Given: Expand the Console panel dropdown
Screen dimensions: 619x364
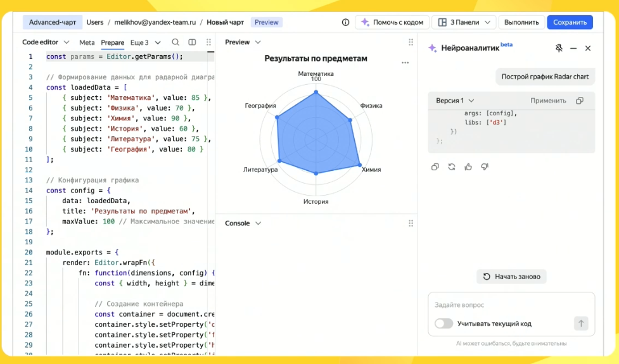Looking at the screenshot, I should point(243,223).
